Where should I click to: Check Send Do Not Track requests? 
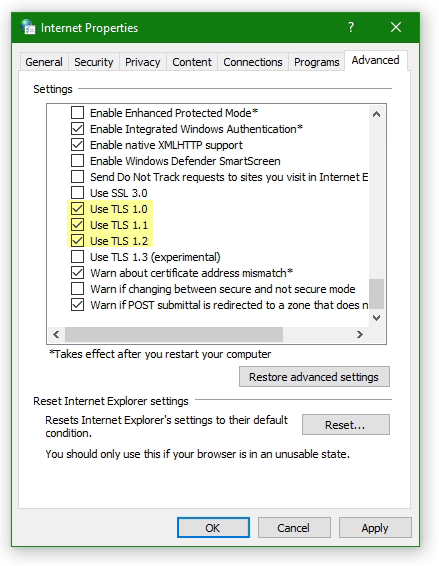click(x=78, y=177)
